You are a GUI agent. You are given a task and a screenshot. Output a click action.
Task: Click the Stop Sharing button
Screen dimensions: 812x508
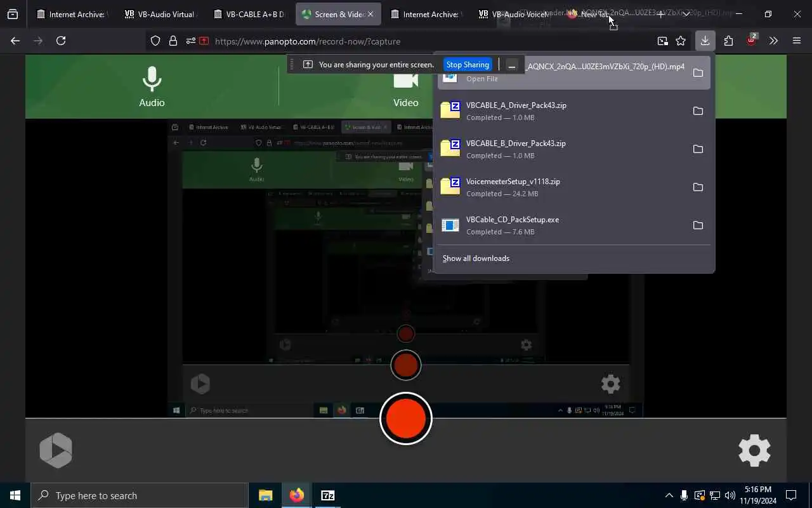(x=468, y=65)
